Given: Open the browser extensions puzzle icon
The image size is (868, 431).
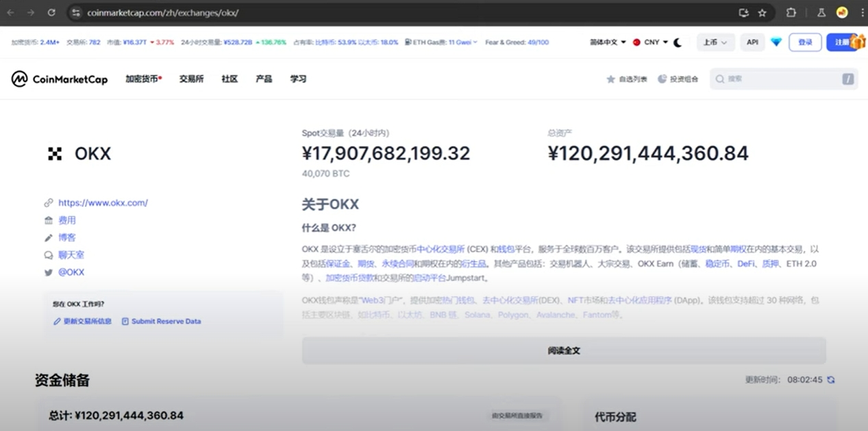Looking at the screenshot, I should click(x=791, y=12).
